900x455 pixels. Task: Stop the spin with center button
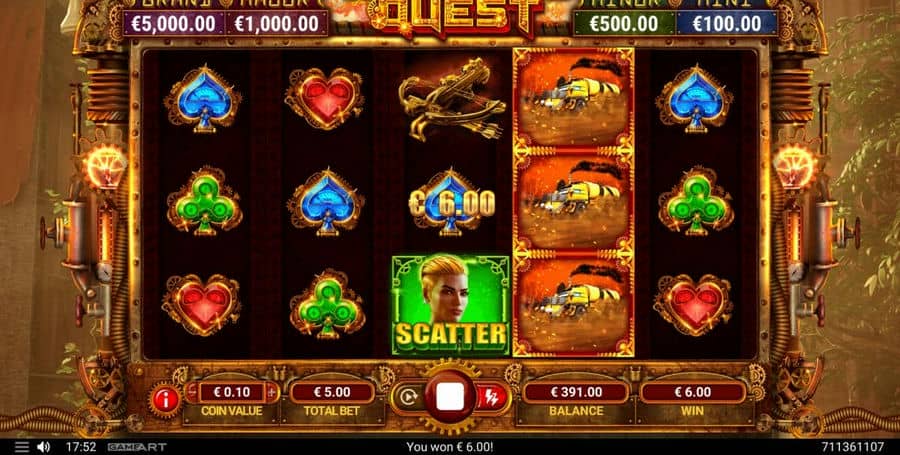(450, 397)
